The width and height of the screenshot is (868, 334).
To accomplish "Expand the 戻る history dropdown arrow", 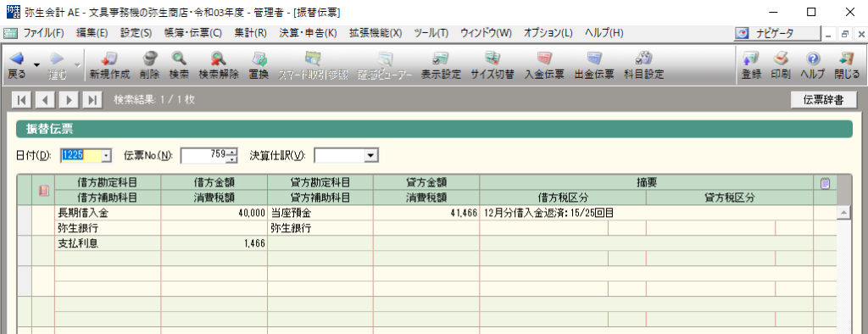I will (x=36, y=65).
